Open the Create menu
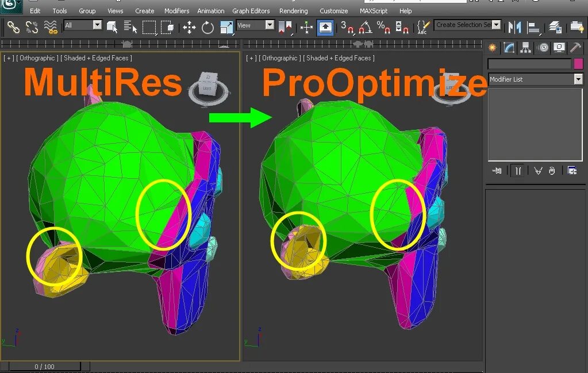This screenshot has width=588, height=373. 144,11
